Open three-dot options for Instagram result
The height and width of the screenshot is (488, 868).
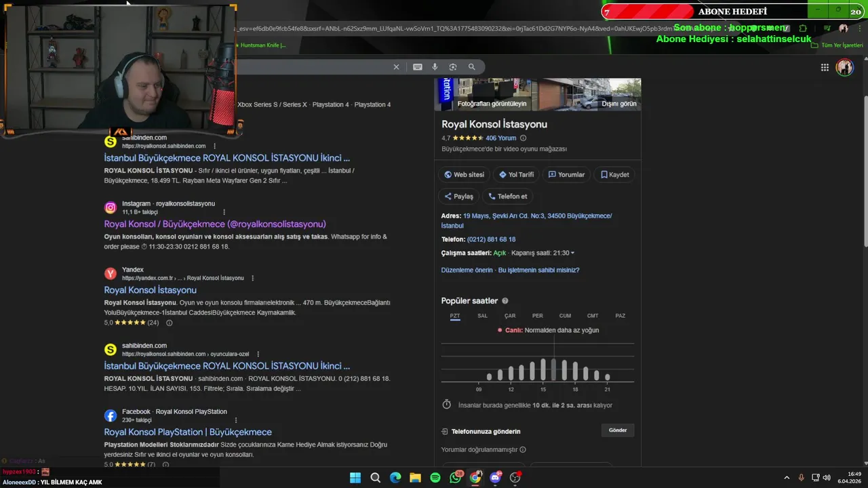tap(224, 212)
